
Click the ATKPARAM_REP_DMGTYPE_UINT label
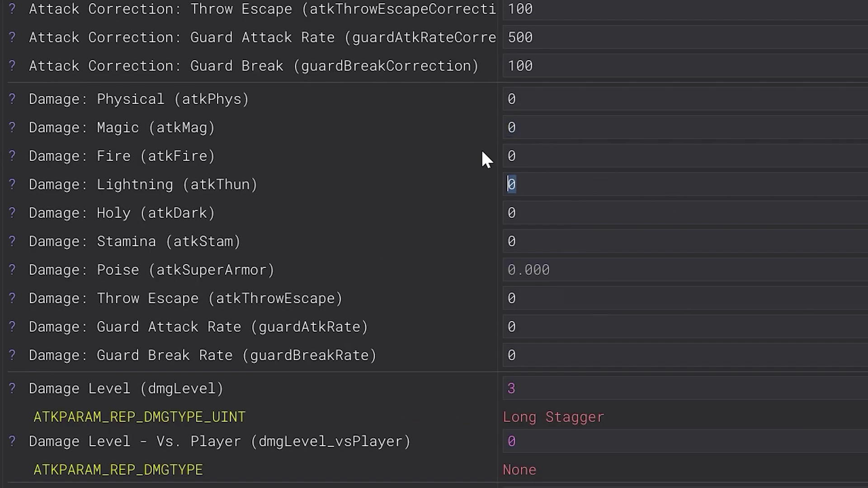[x=139, y=417]
